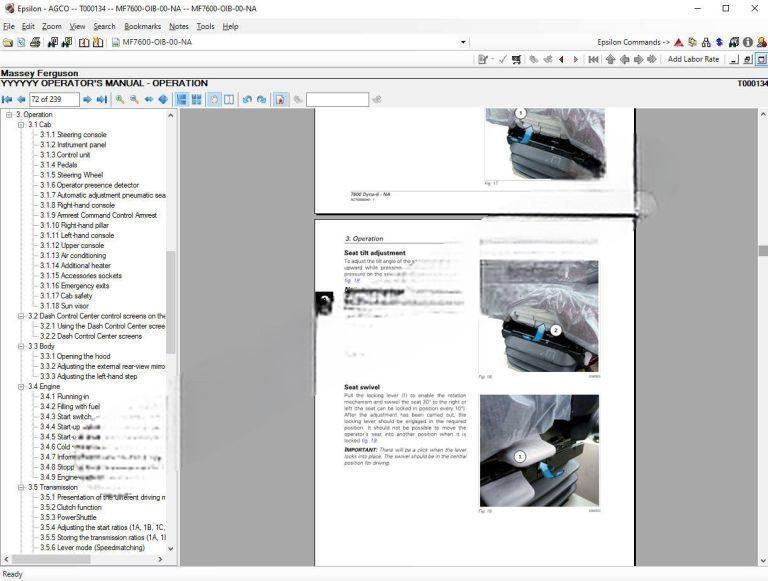Select the 3.5.3 PowerShuttle row
This screenshot has height=581, width=768.
pyautogui.click(x=68, y=517)
